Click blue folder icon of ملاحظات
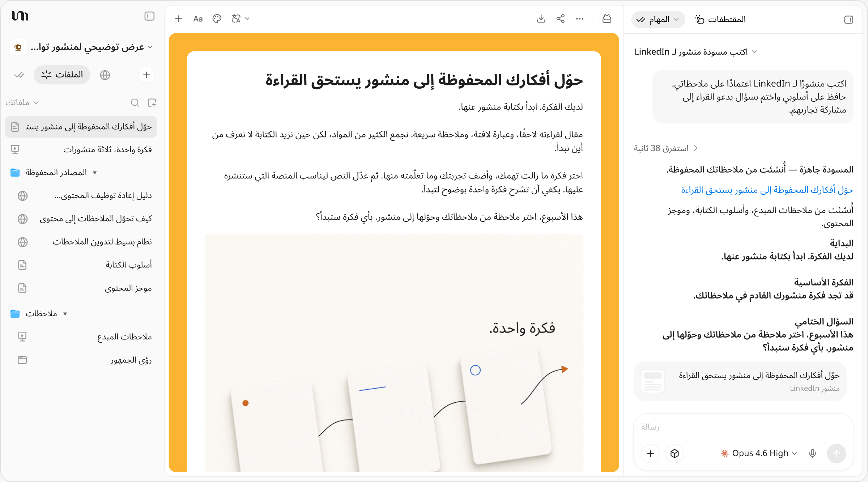Viewport: 868px width, 482px height. [x=15, y=314]
